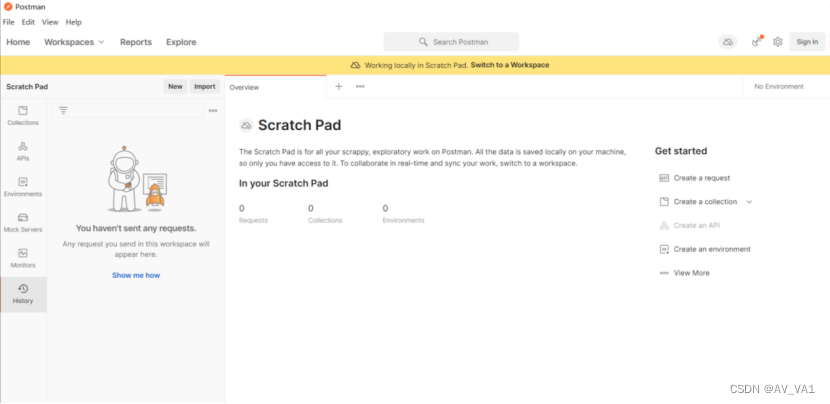The width and height of the screenshot is (830, 404).
Task: Click the API icon beside Create an API
Action: tap(664, 226)
